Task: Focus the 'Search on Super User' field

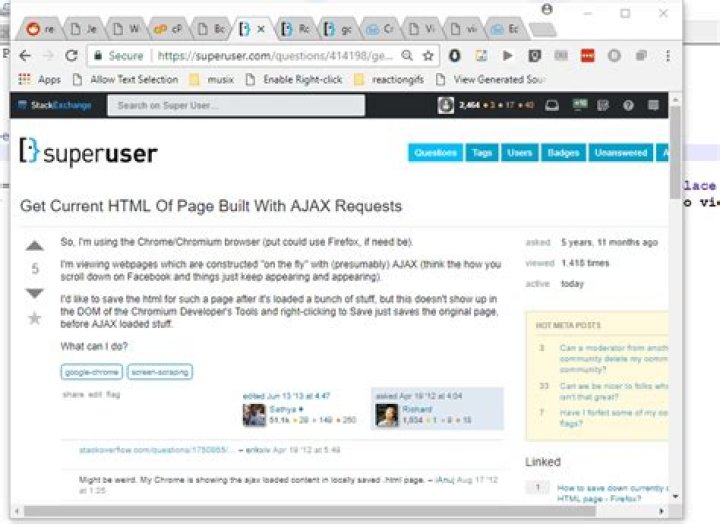Action: pos(236,105)
